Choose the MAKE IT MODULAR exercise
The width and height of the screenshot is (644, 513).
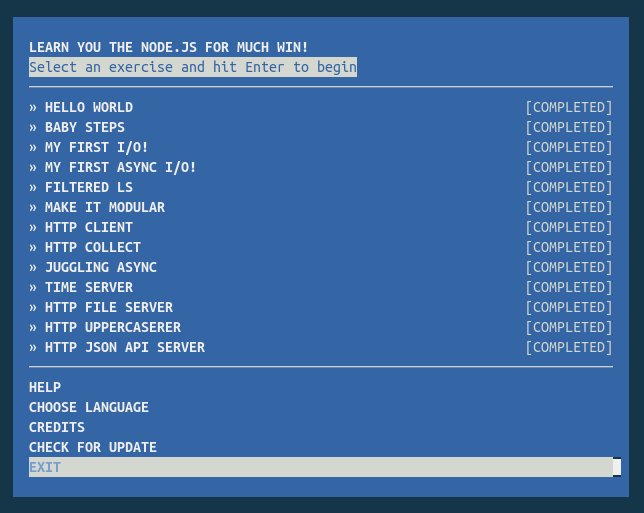click(x=321, y=207)
